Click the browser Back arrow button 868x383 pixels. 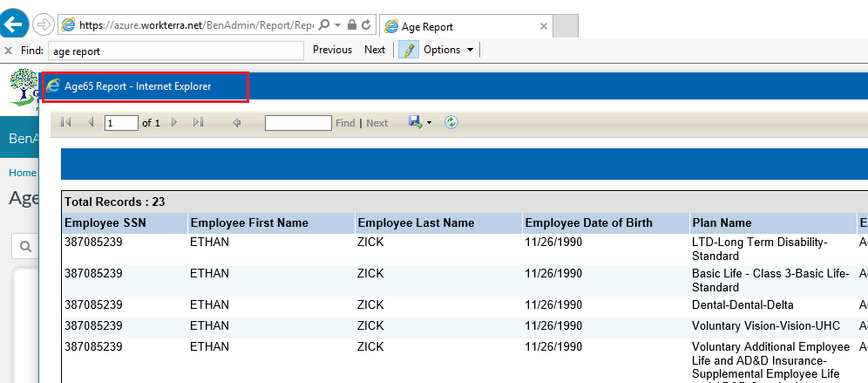pyautogui.click(x=15, y=24)
